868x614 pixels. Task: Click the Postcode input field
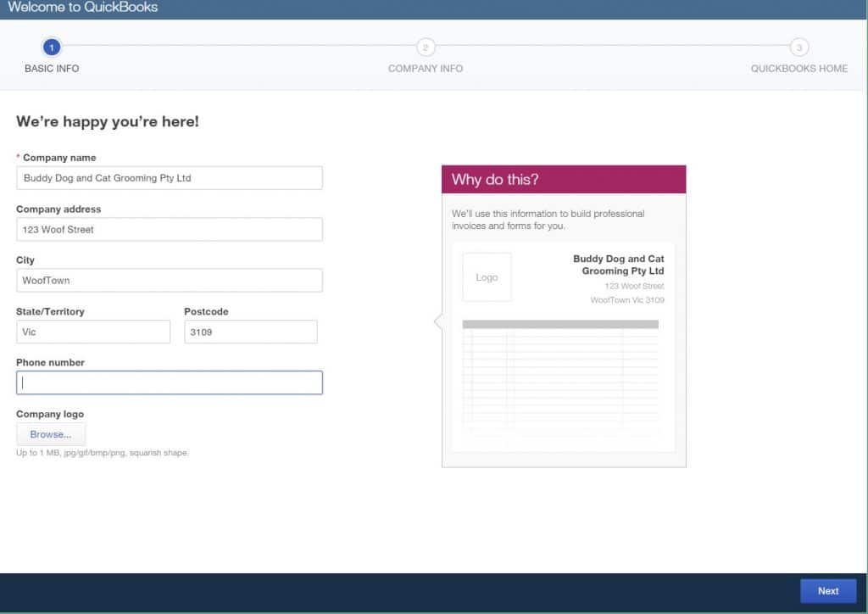251,332
